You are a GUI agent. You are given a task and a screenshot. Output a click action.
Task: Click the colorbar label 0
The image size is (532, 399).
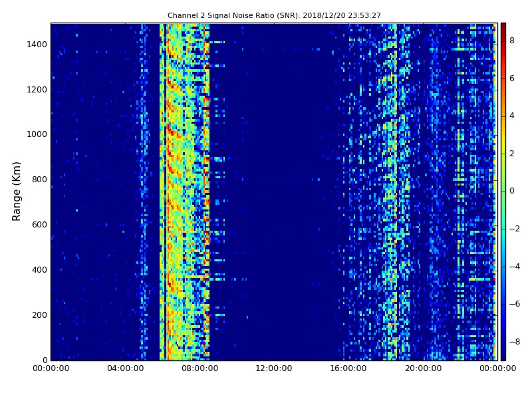(x=512, y=191)
